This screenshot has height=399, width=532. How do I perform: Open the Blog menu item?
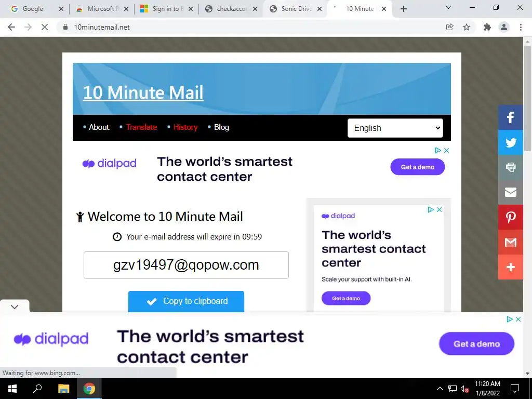click(x=221, y=127)
